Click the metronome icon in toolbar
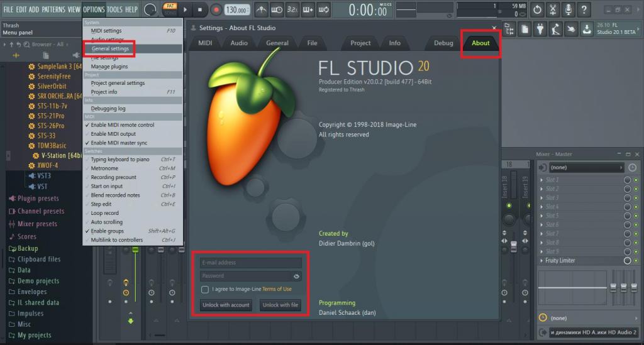 coord(261,9)
